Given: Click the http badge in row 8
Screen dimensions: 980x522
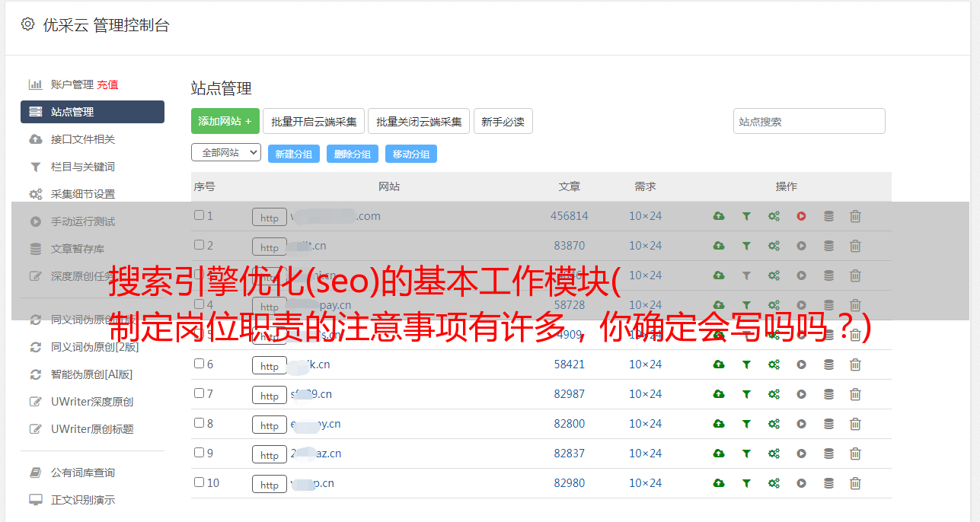Looking at the screenshot, I should (270, 425).
